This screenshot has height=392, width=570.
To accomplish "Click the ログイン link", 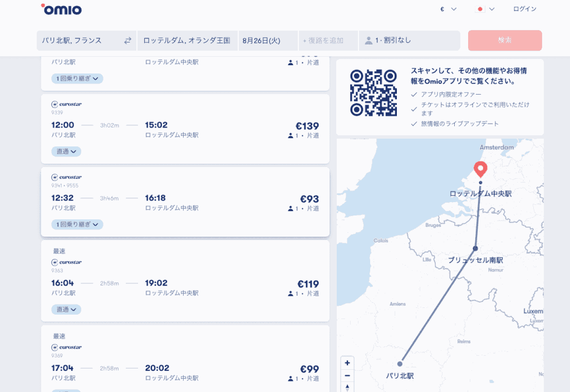I will pos(524,9).
